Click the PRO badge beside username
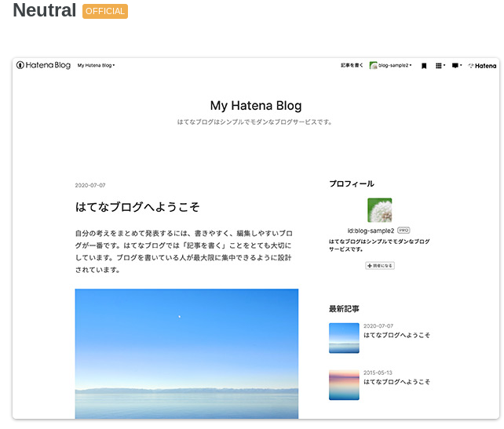 click(x=404, y=231)
